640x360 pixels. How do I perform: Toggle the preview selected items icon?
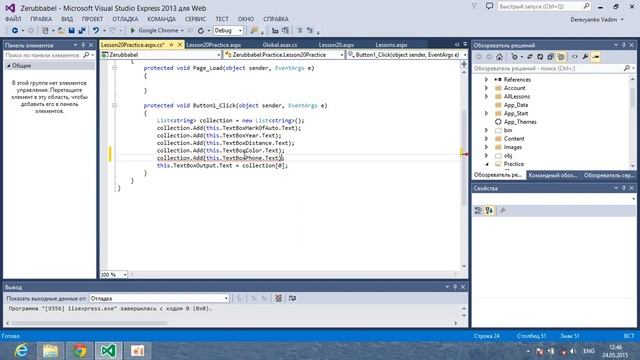(x=596, y=57)
